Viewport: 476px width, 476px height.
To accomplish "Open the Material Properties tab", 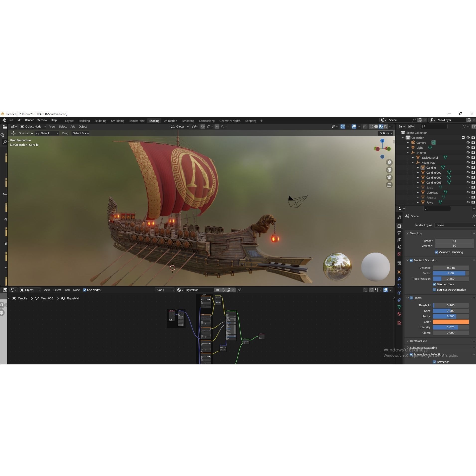I will tap(400, 314).
